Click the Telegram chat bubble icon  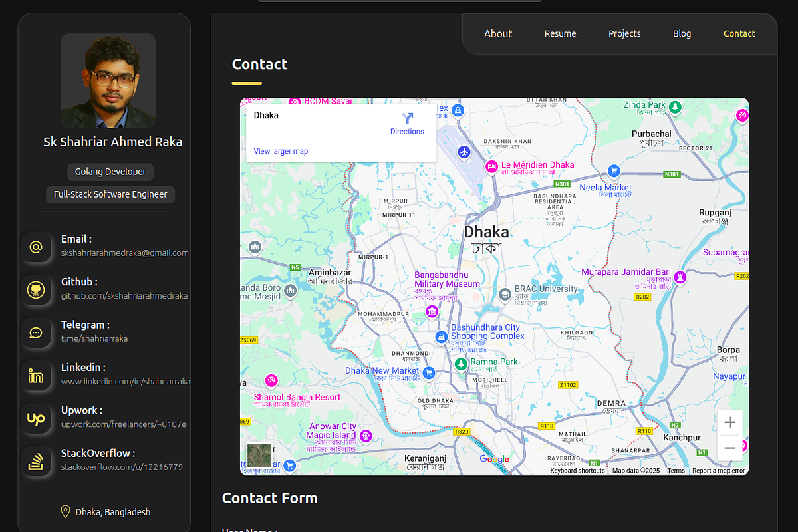point(36,333)
